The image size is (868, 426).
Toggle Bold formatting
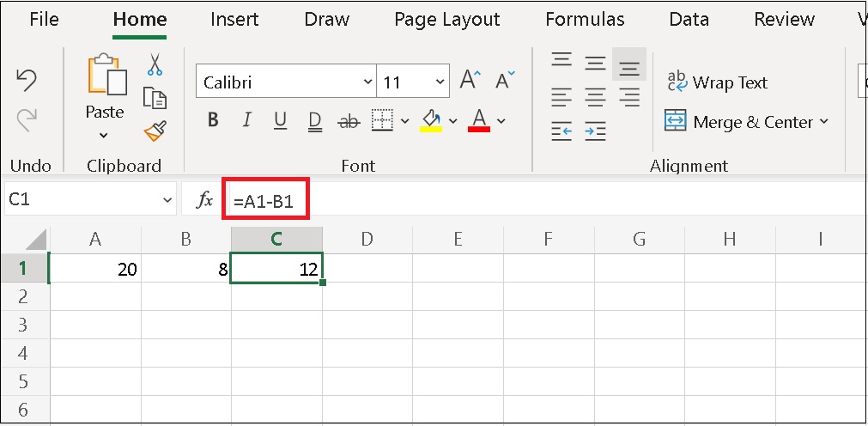click(x=214, y=121)
